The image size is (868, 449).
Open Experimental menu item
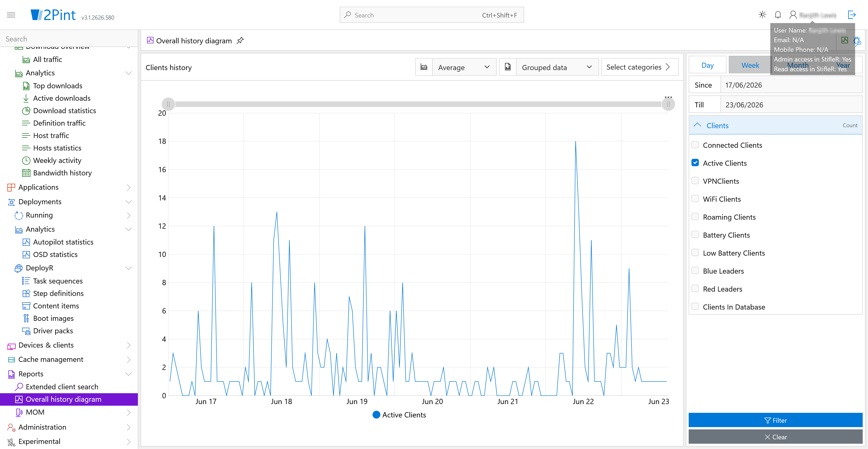coord(69,442)
